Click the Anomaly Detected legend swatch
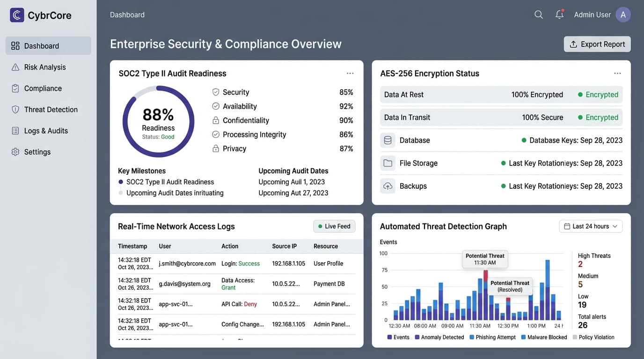 417,337
